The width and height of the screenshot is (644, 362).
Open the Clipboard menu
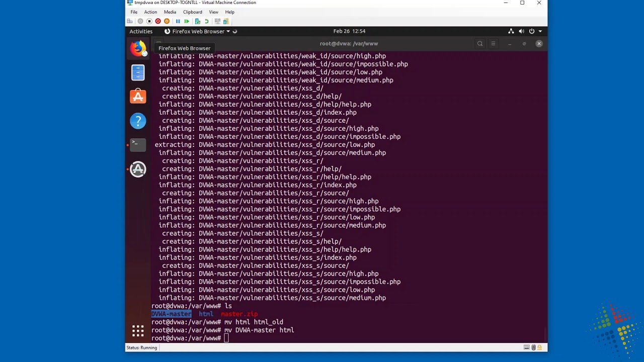[193, 12]
